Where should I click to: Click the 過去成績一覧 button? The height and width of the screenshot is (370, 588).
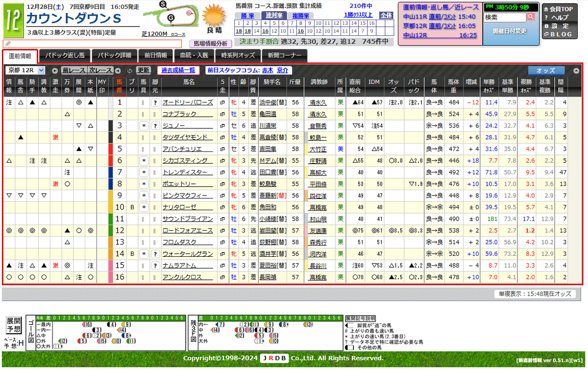179,70
